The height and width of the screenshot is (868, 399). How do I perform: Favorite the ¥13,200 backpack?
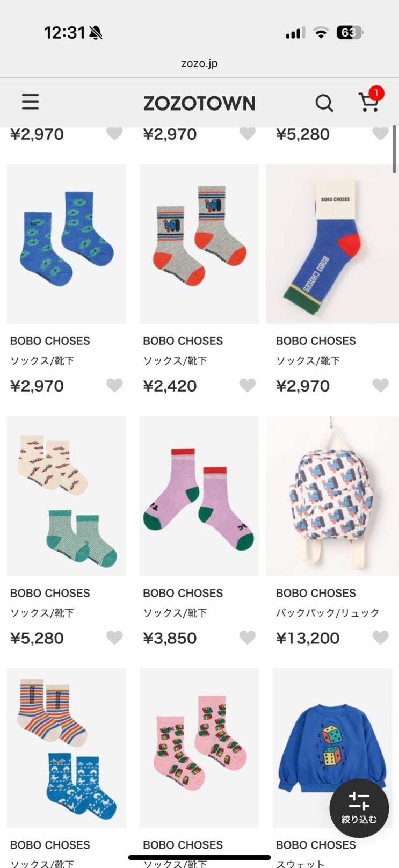380,638
